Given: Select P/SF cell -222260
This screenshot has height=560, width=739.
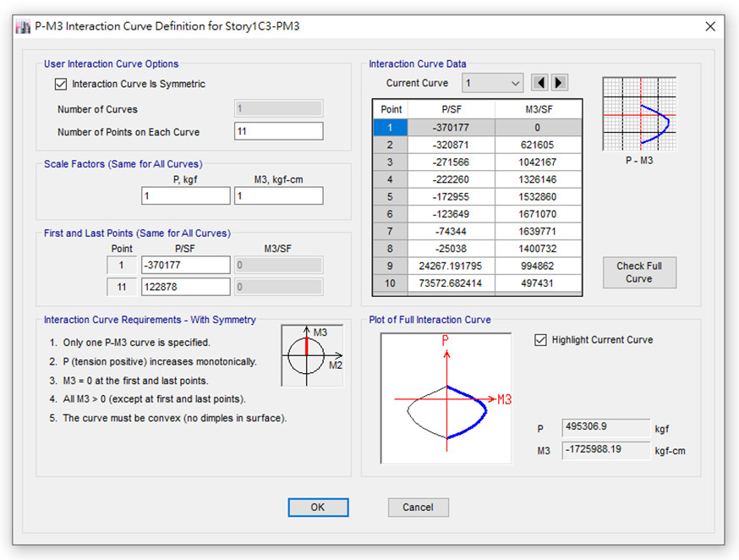Looking at the screenshot, I should coord(451,179).
